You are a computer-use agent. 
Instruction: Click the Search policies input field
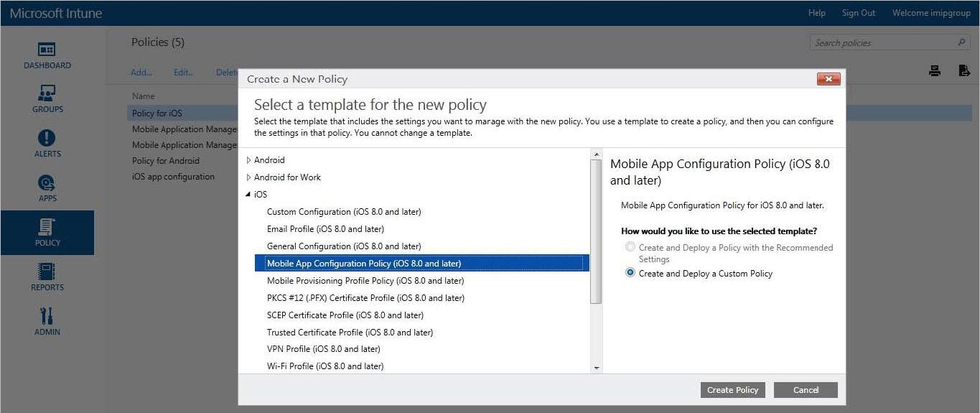(883, 43)
